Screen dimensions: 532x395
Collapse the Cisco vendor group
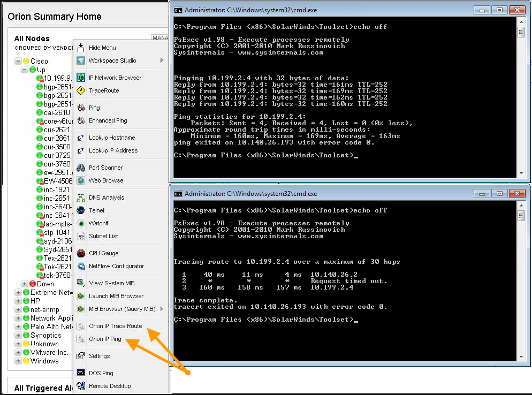pyautogui.click(x=18, y=61)
